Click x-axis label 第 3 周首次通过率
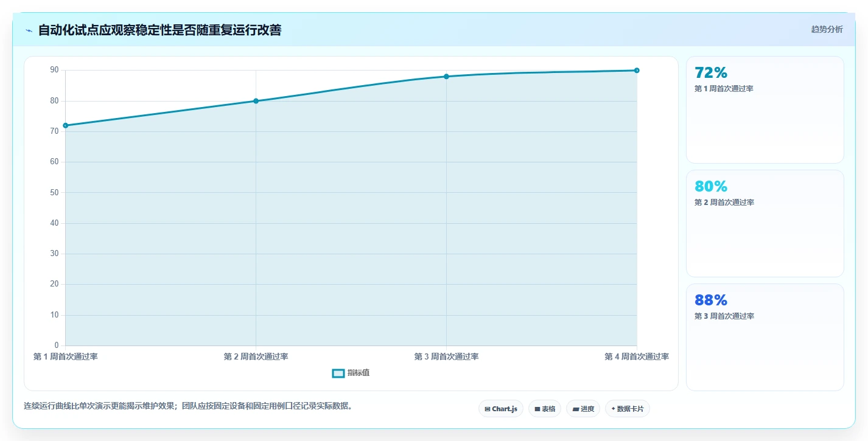The image size is (868, 441). point(446,356)
